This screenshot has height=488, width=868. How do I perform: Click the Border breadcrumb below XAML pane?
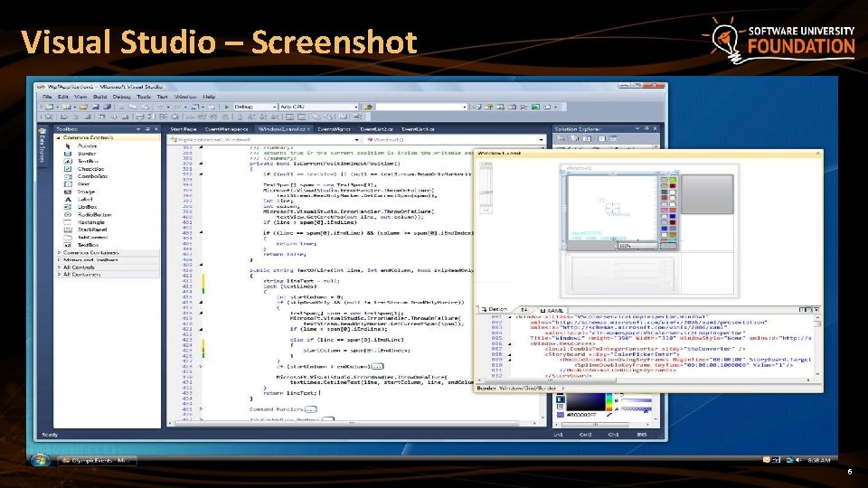(486, 389)
